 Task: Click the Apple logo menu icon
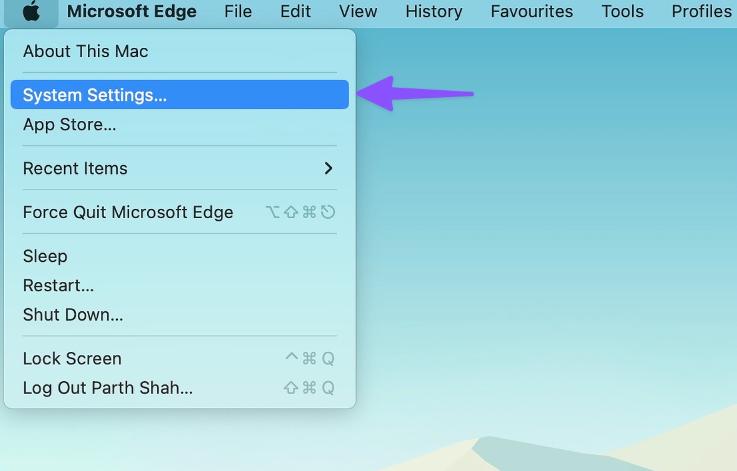(31, 11)
